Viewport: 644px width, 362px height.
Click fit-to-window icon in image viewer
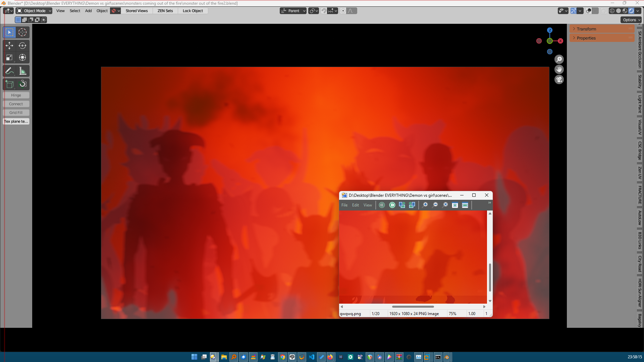click(455, 205)
